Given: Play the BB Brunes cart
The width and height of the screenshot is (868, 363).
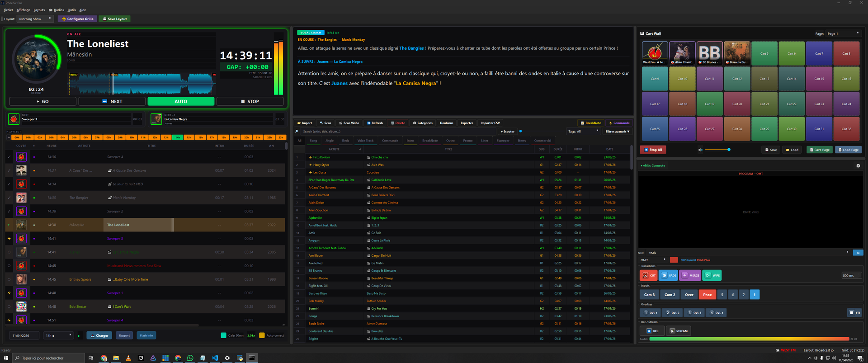Looking at the screenshot, I should tap(709, 53).
